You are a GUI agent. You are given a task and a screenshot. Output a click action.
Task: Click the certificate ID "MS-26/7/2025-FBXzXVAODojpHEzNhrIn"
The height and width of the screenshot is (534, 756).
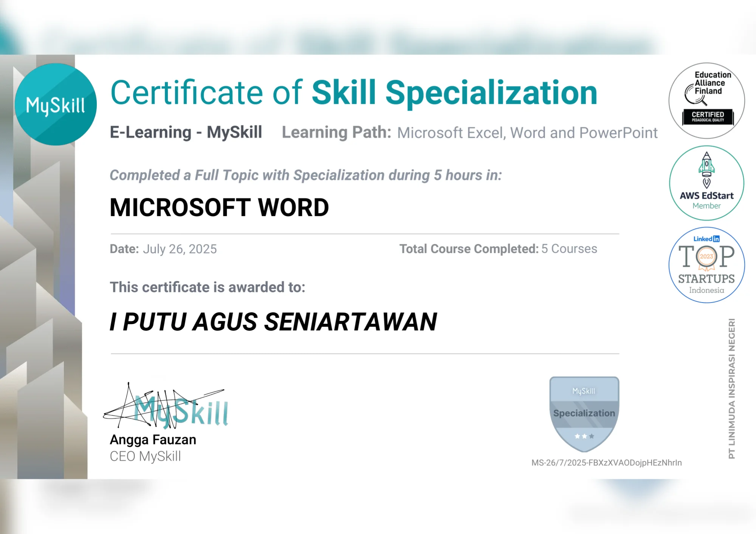607,463
